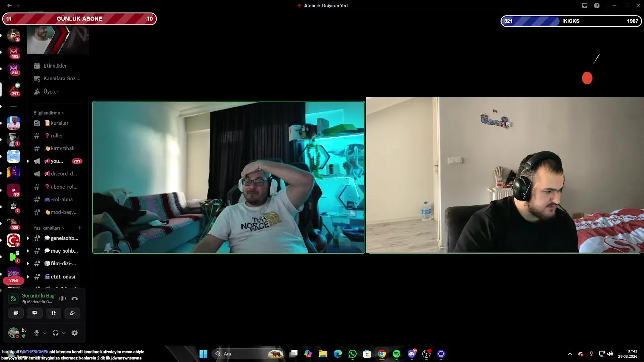The height and width of the screenshot is (362, 644).
Task: Click the server banner header image
Action: tap(57, 40)
